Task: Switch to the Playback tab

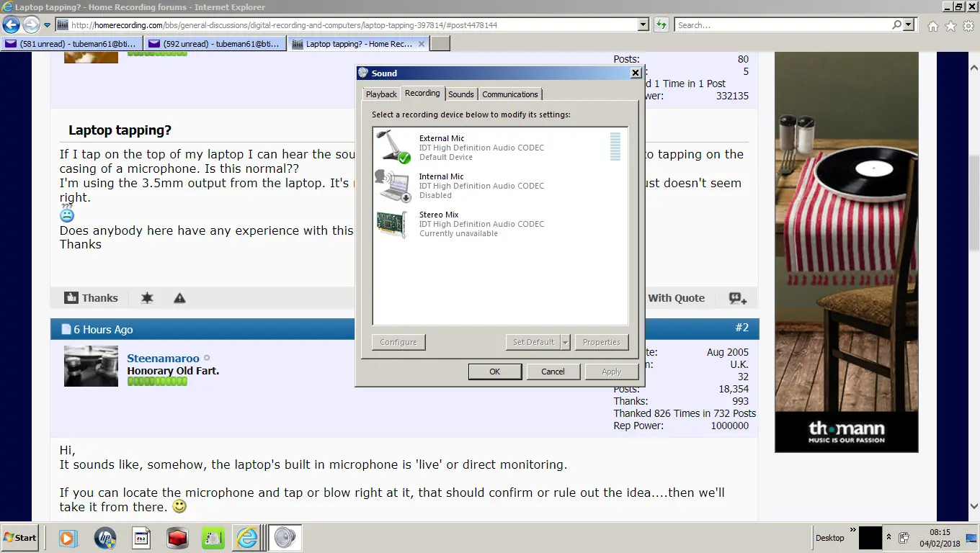Action: point(381,94)
